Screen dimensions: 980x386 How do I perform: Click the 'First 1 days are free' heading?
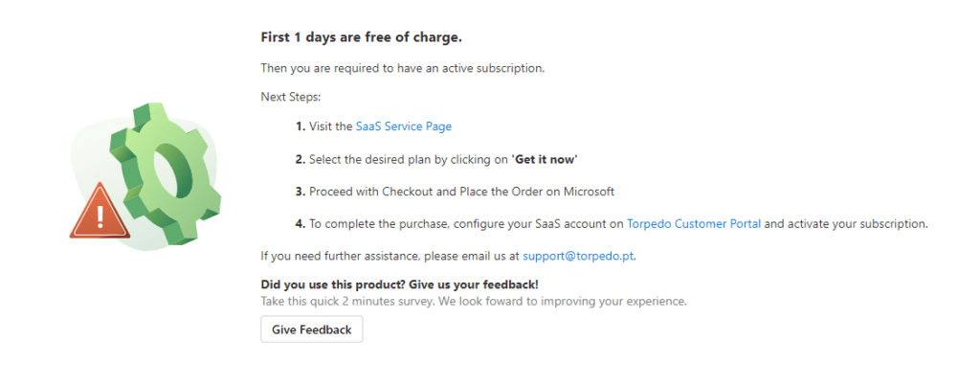click(361, 37)
